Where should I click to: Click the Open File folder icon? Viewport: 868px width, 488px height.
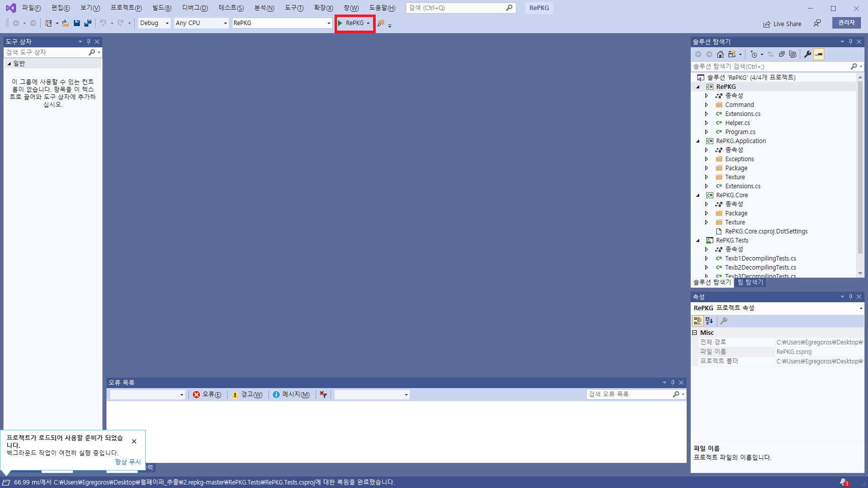click(x=65, y=23)
